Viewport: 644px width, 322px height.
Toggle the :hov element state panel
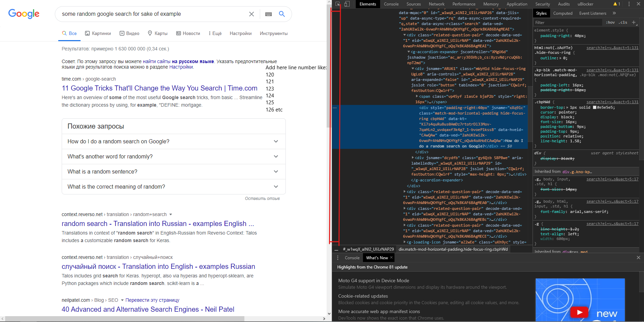point(610,22)
